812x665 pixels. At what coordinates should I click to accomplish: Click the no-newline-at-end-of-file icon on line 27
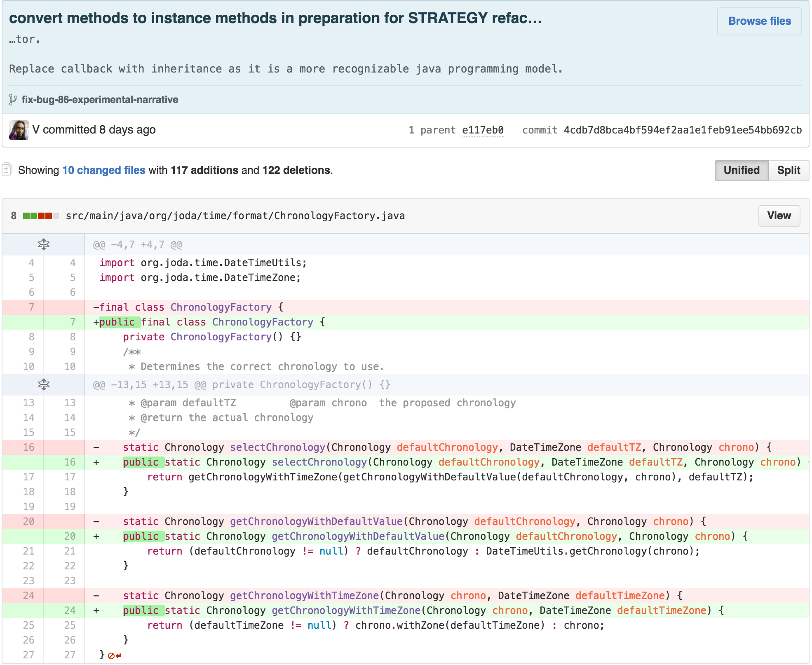(x=115, y=656)
